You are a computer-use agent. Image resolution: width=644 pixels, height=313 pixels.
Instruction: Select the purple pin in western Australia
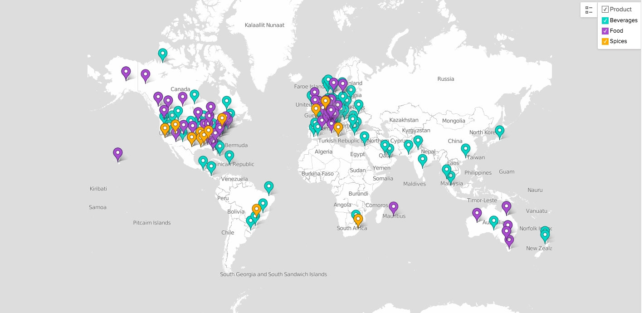coord(477,214)
